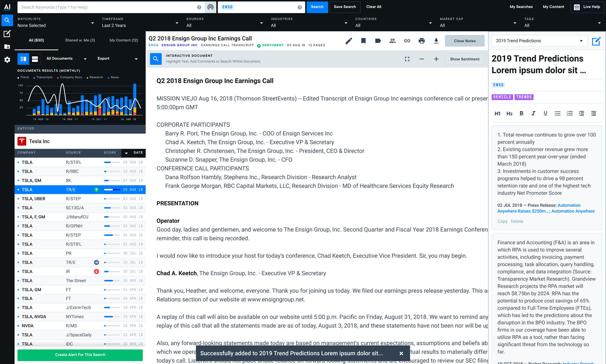Zoom out with the minus icon
The image size is (606, 364).
tap(422, 59)
